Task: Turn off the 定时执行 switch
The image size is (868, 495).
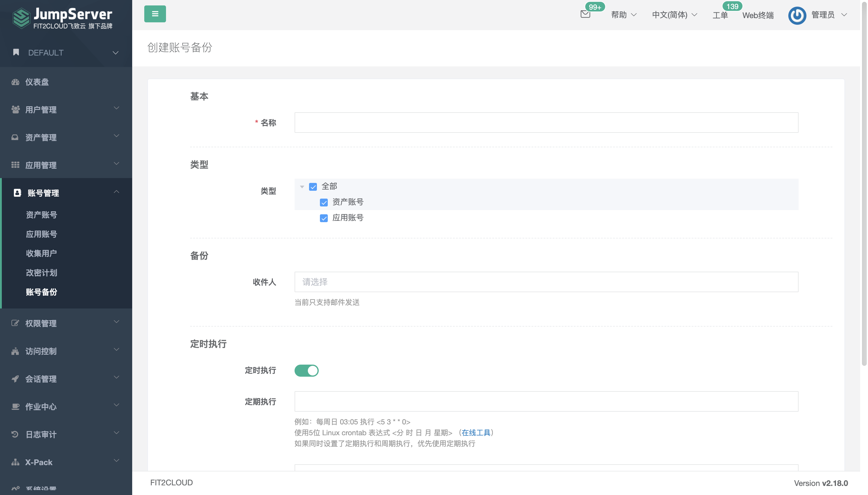Action: click(306, 370)
